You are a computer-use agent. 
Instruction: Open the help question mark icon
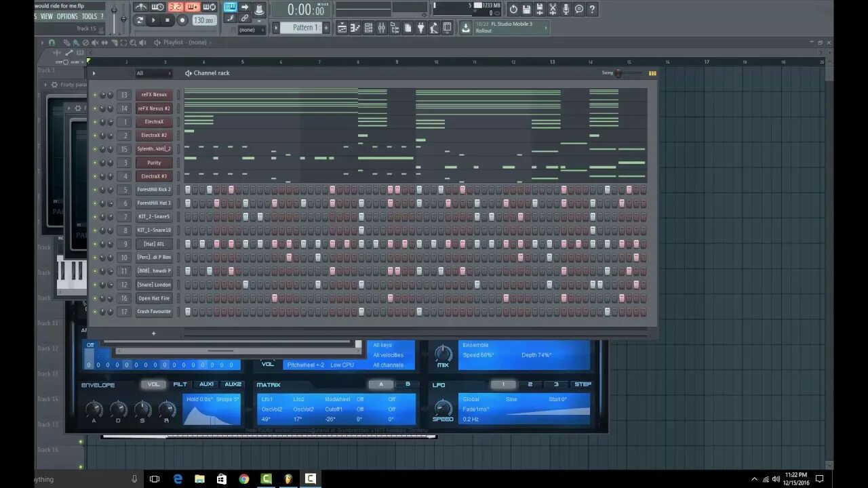click(x=592, y=9)
